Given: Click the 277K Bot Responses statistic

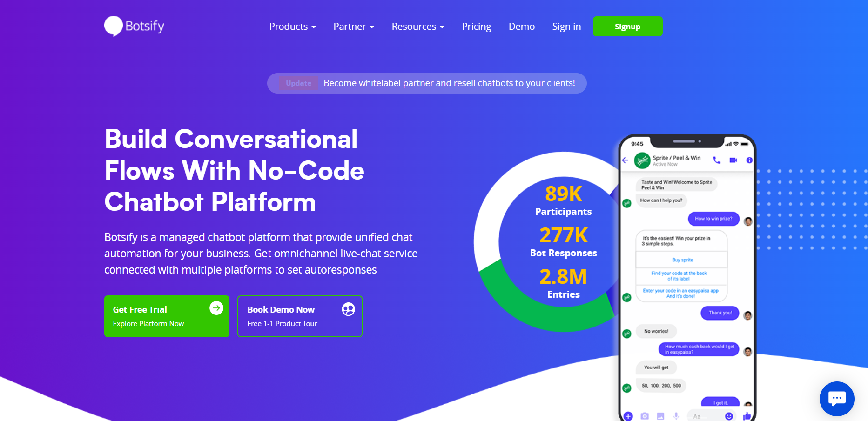Looking at the screenshot, I should point(563,242).
